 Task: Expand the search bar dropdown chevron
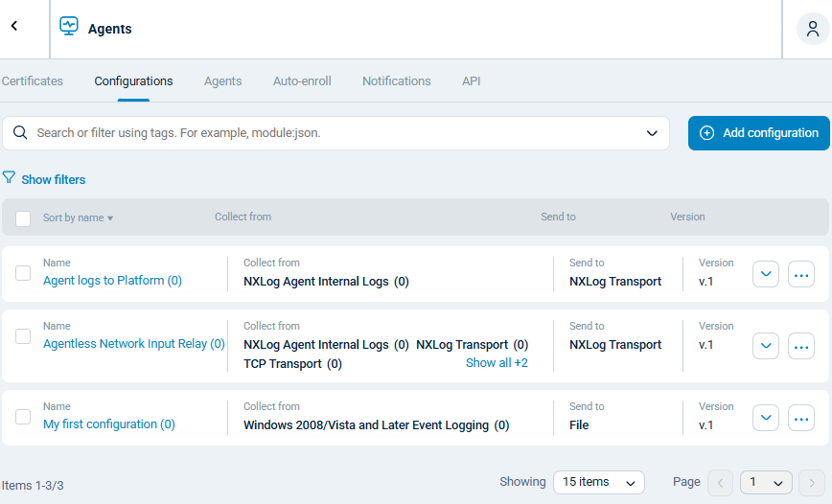pyautogui.click(x=652, y=133)
